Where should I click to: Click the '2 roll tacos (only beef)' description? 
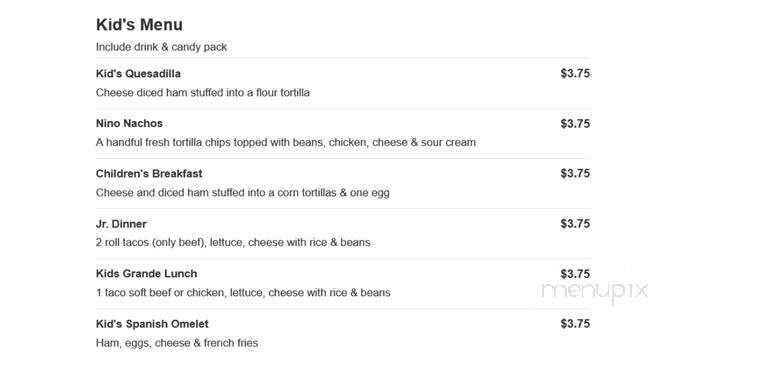click(x=233, y=243)
